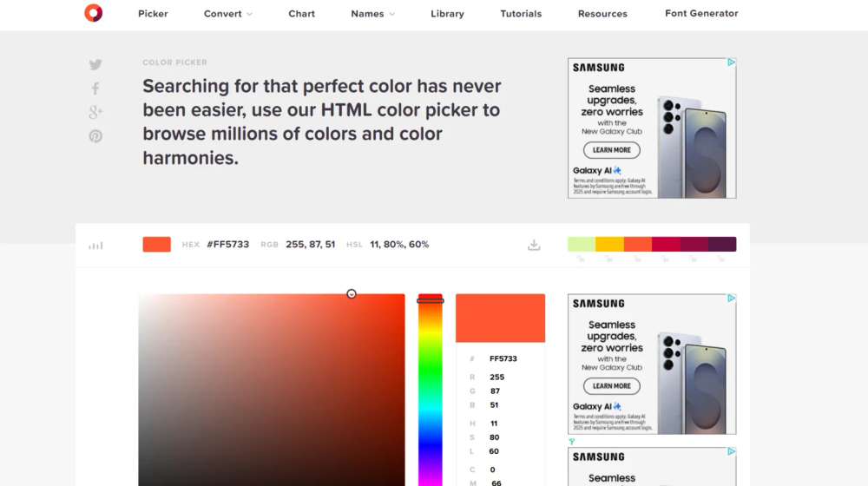Go to the Picker page
Viewport: 868px width, 486px height.
[153, 14]
